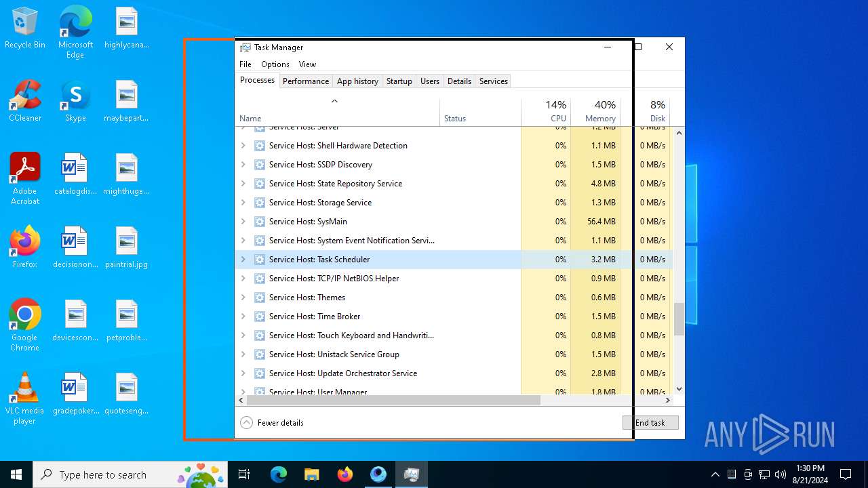
Task: Sort processes by the Name column
Action: point(338,112)
